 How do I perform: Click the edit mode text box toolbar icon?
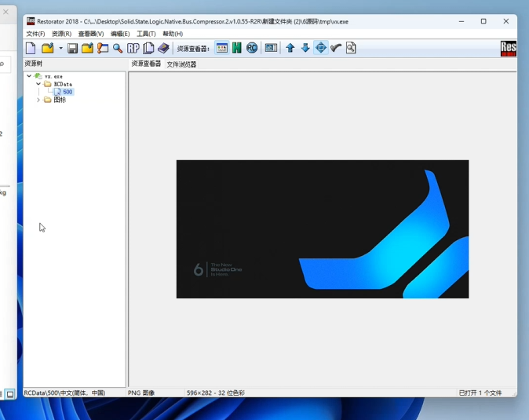coord(271,48)
